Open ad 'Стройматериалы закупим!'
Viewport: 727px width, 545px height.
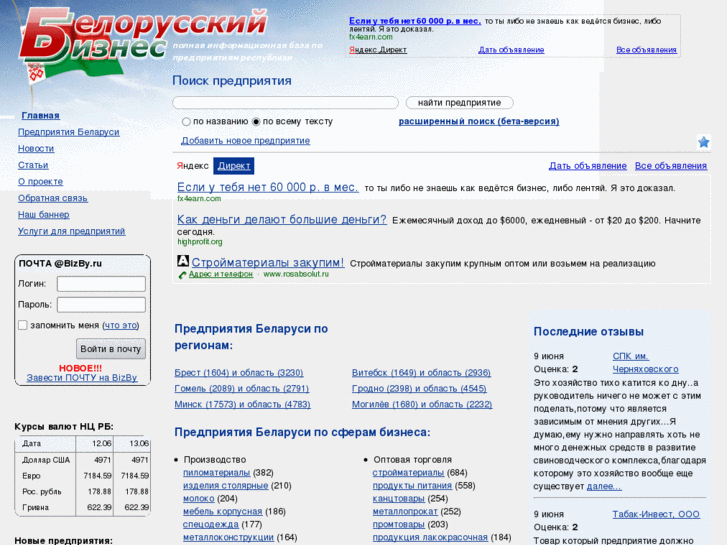click(x=268, y=263)
